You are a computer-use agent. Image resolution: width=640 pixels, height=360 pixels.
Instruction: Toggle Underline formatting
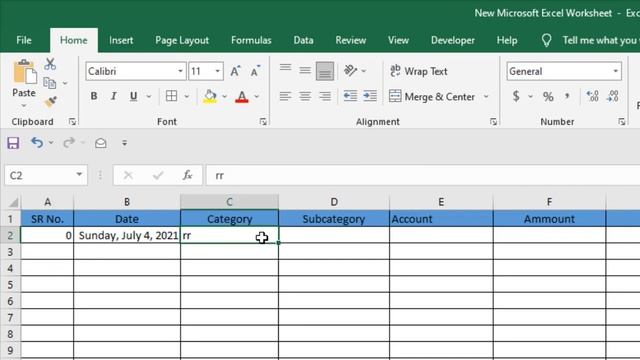pyautogui.click(x=133, y=96)
